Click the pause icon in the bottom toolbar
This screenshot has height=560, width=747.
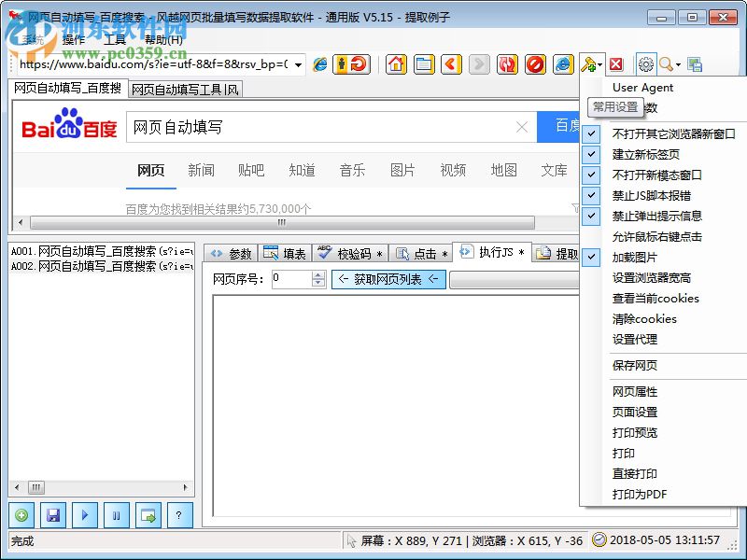pyautogui.click(x=116, y=515)
